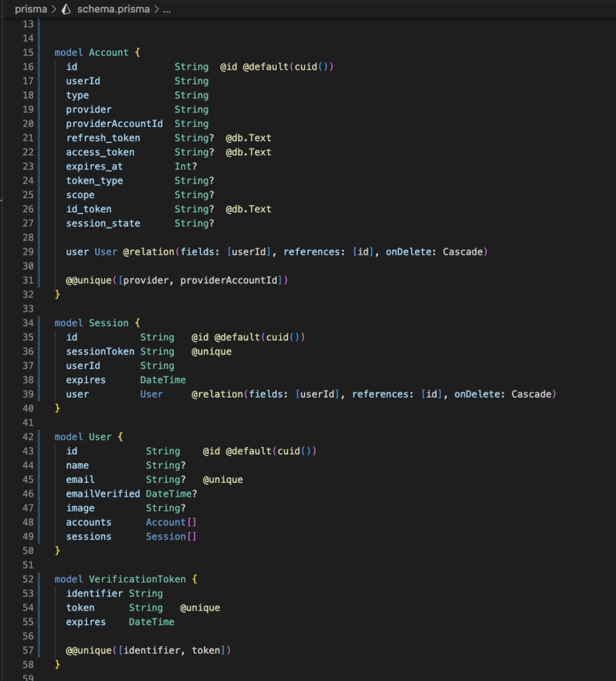Click '@@unique' on line 57
Image resolution: width=616 pixels, height=681 pixels.
point(88,650)
